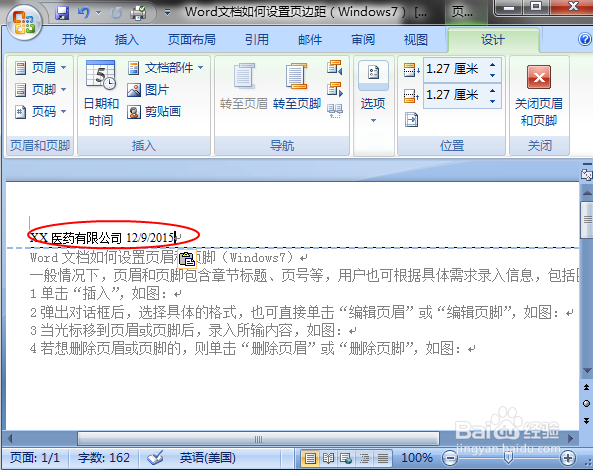Click link to previous header icon
This screenshot has width=593, height=470.
click(335, 111)
